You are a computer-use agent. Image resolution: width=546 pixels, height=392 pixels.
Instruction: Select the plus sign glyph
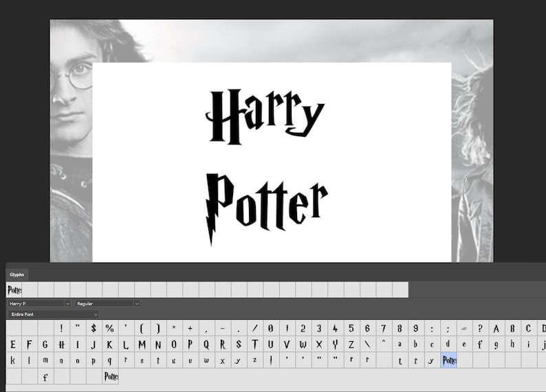190,328
